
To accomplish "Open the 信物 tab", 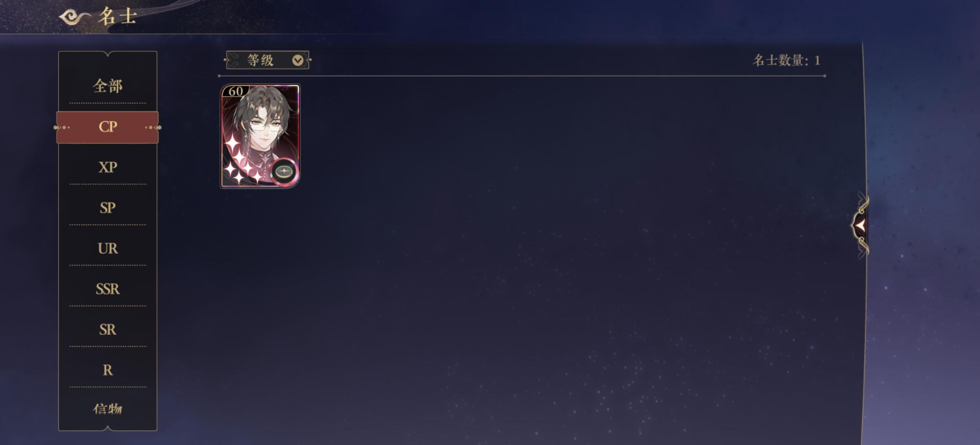I will (108, 409).
